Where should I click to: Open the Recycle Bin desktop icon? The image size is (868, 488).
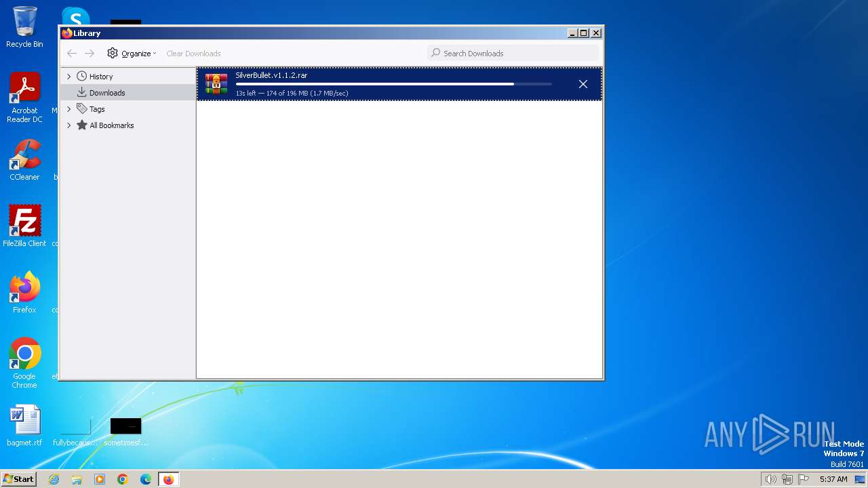(24, 27)
